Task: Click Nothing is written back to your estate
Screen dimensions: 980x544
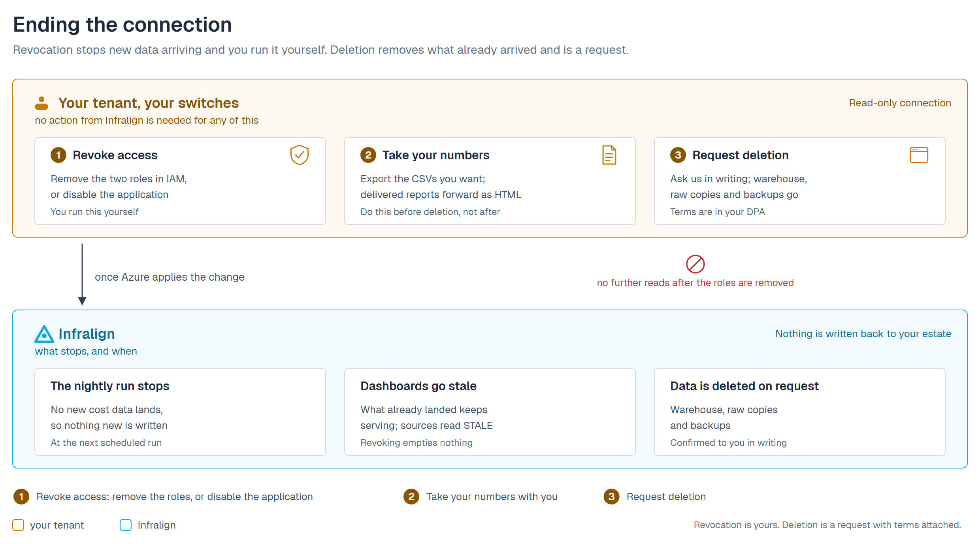Action: [863, 334]
